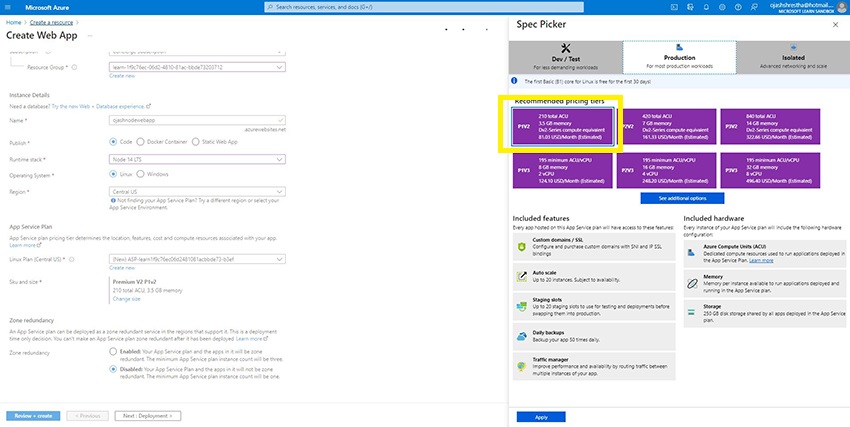
Task: Select the P2V3 pricing tier card
Action: (x=666, y=170)
